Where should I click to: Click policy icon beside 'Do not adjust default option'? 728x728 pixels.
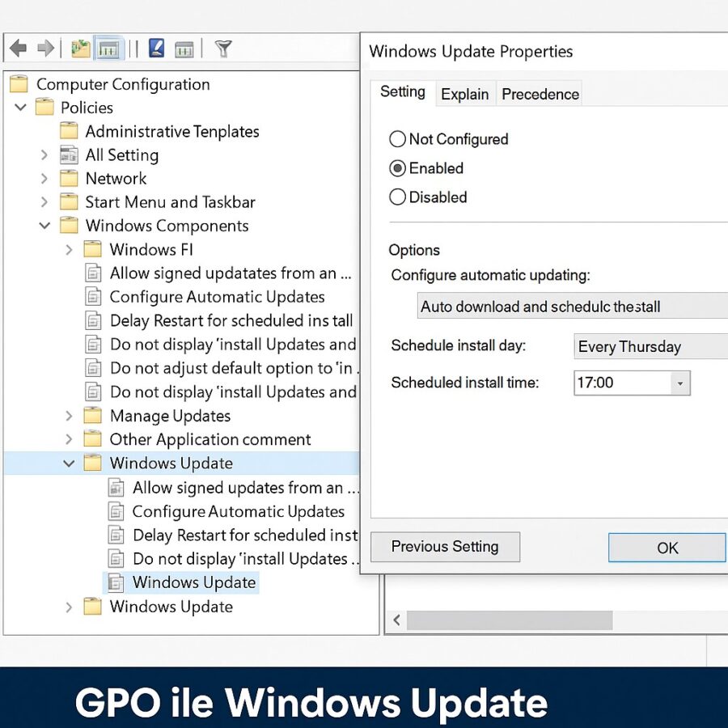click(x=93, y=368)
